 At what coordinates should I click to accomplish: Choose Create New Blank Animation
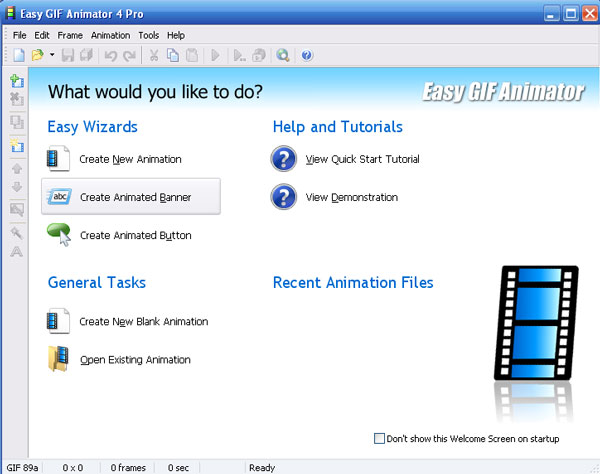[x=144, y=321]
